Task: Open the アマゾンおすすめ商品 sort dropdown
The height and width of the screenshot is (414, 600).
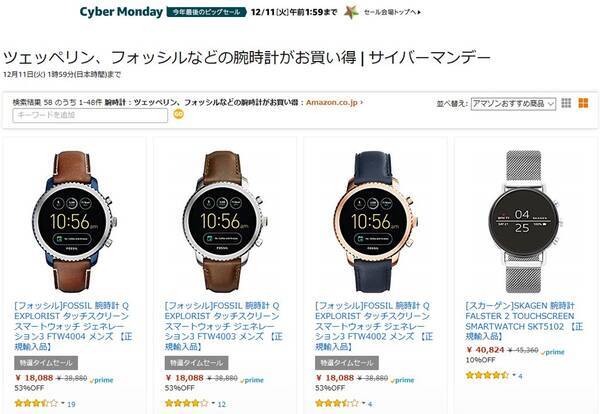Action: coord(513,104)
